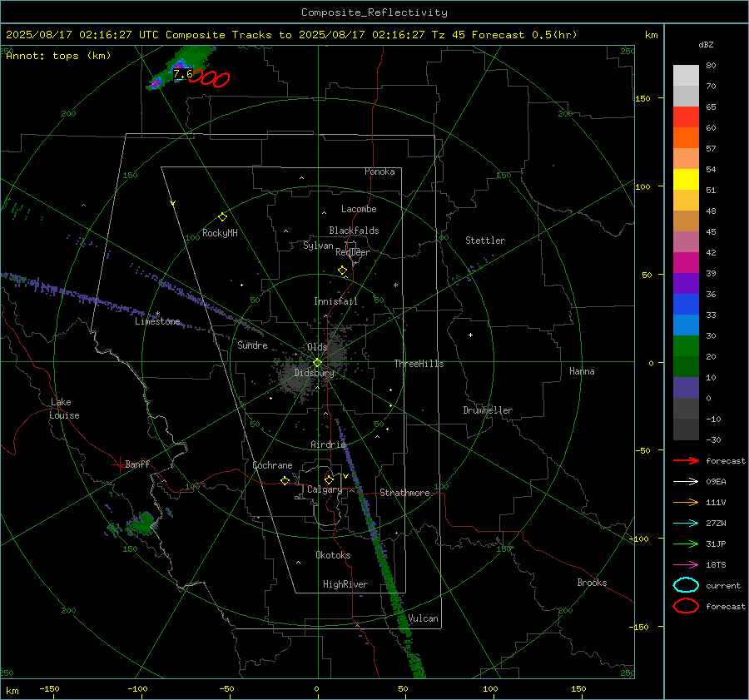
Task: Click the Didsbury label
Action: [x=314, y=373]
